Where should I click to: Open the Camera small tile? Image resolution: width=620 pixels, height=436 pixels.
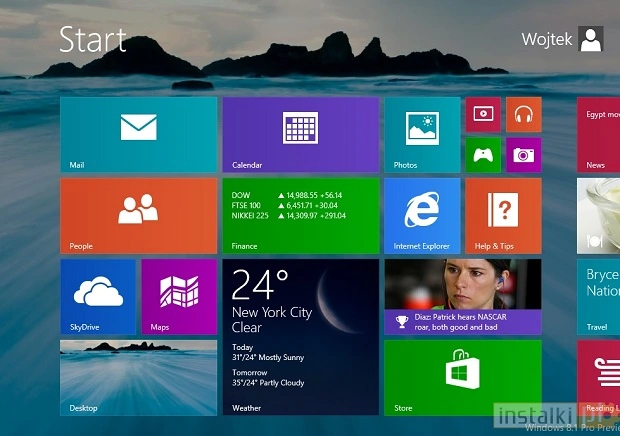[x=524, y=155]
